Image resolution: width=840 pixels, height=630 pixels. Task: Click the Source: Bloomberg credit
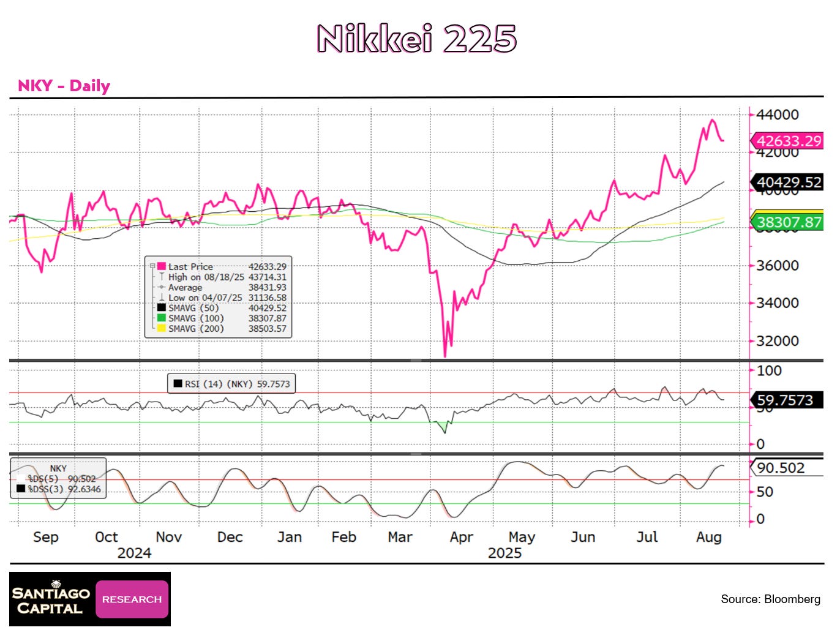(770, 599)
